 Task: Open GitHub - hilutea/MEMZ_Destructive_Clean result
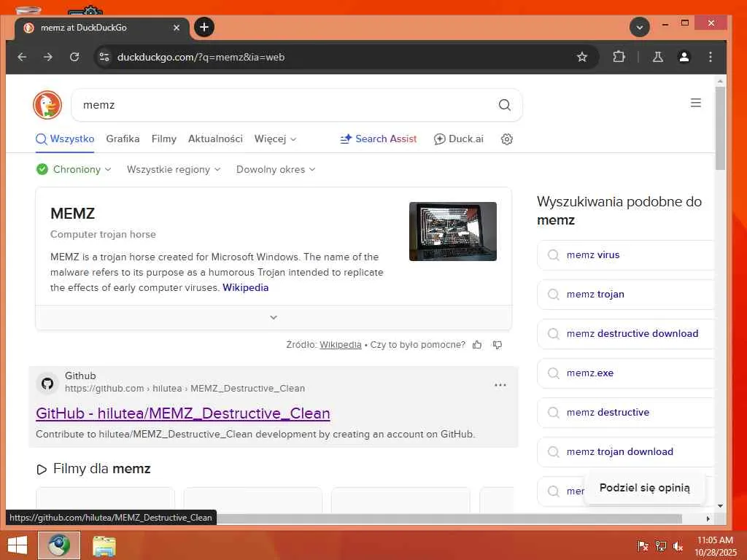[x=183, y=413]
